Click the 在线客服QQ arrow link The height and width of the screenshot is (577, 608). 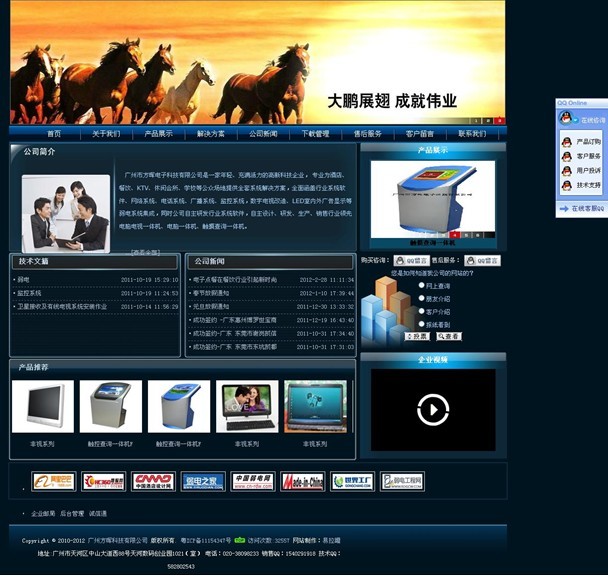point(586,208)
